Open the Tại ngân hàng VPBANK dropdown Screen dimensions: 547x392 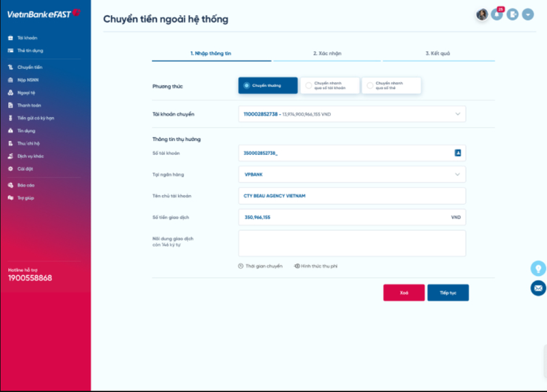pyautogui.click(x=352, y=174)
